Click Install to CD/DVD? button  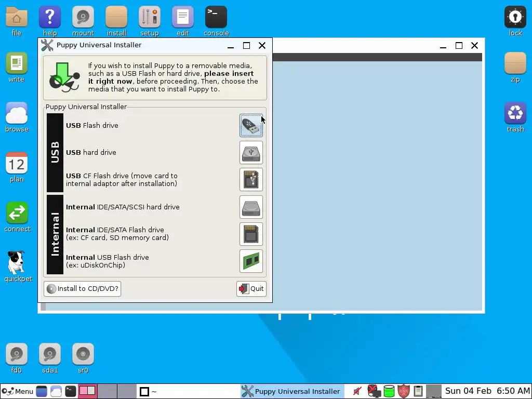[83, 289]
